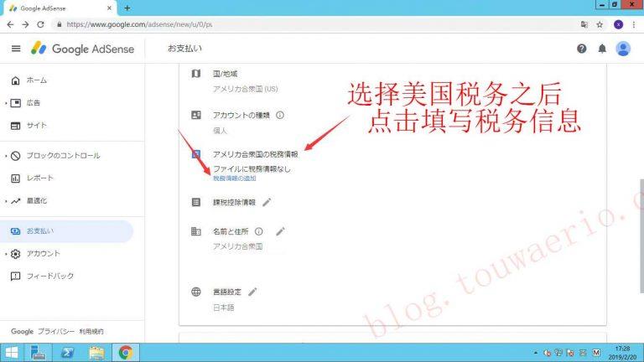Edit 言語設定 with pencil icon

pyautogui.click(x=252, y=292)
